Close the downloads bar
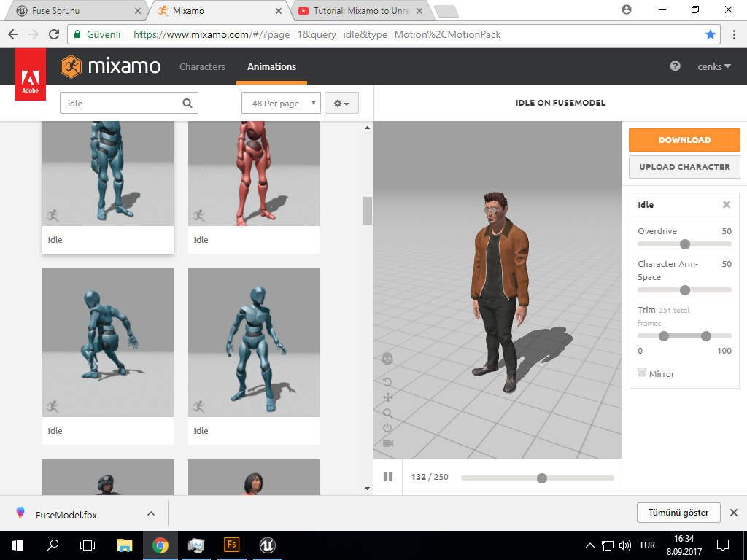 pyautogui.click(x=734, y=513)
